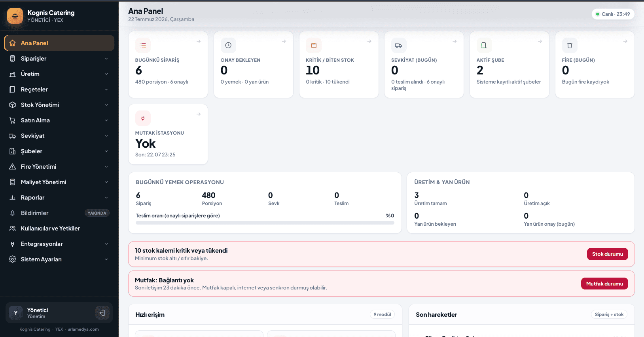Click the truck icon on Sevkiyat card
Screen dimensions: 644x337
[399, 46]
